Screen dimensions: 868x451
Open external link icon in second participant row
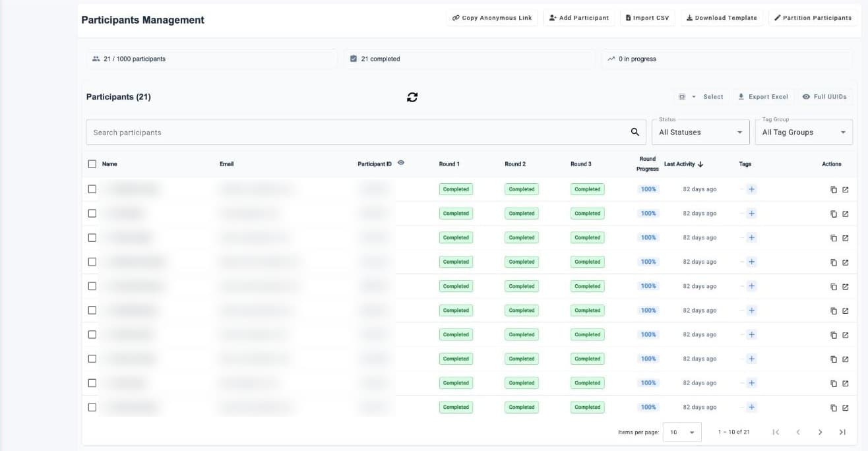coord(845,214)
